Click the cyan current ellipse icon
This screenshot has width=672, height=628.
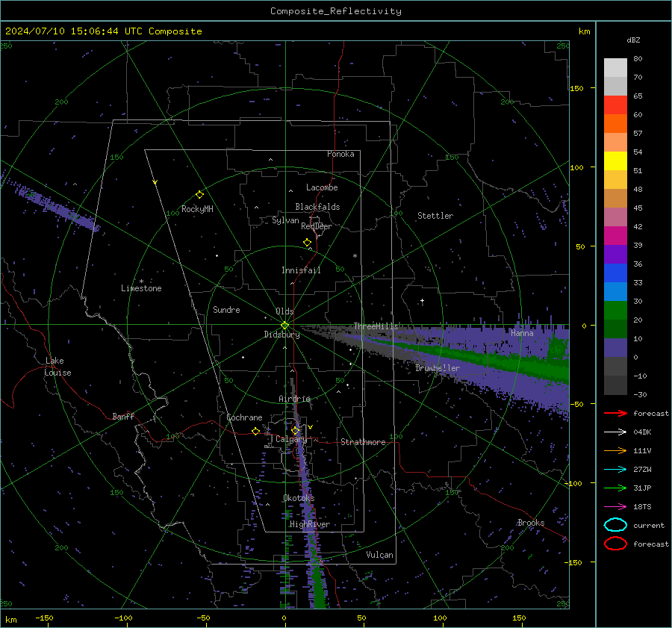(x=615, y=525)
